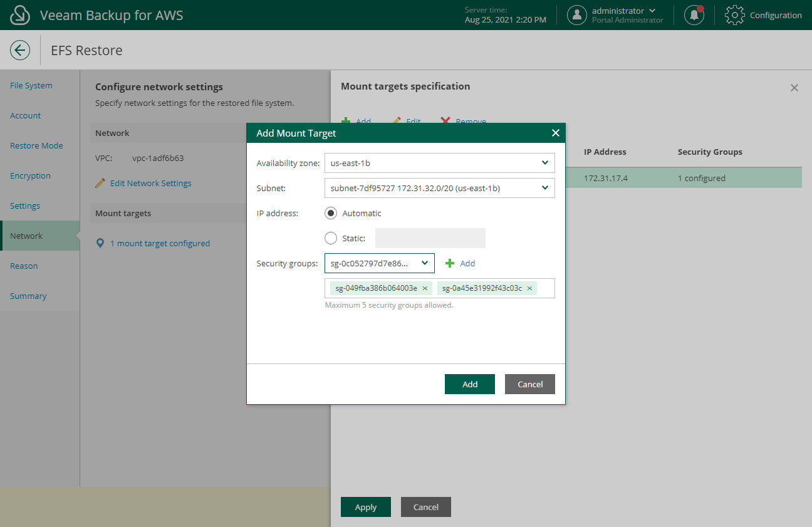Click the Server time display

506,15
